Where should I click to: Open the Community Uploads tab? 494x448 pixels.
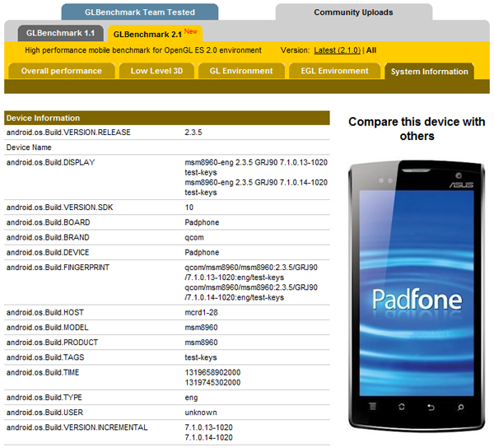[x=353, y=12]
